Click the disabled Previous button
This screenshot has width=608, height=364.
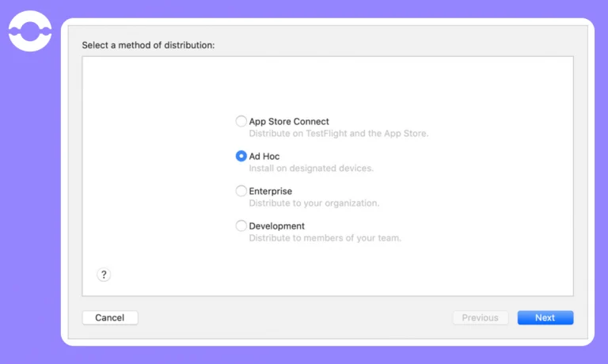pos(481,318)
